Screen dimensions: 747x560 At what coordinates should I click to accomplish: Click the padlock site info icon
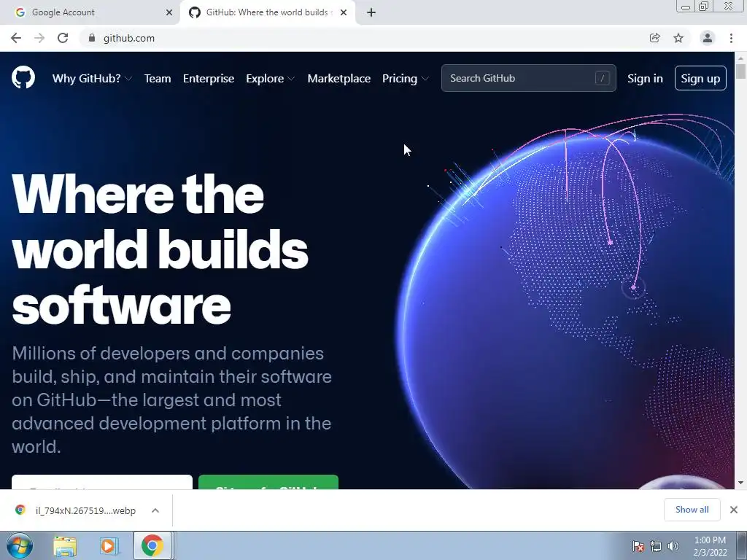[92, 38]
